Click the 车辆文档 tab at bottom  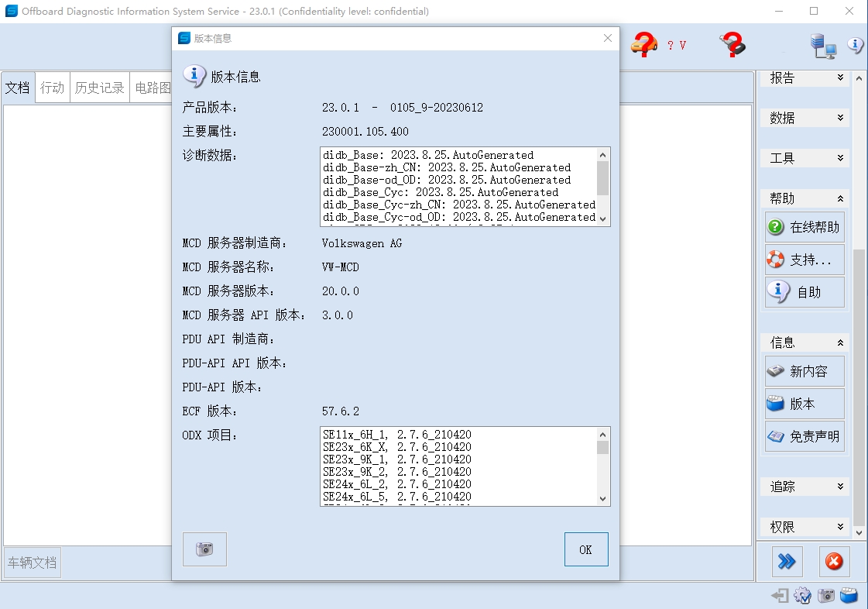pyautogui.click(x=32, y=563)
